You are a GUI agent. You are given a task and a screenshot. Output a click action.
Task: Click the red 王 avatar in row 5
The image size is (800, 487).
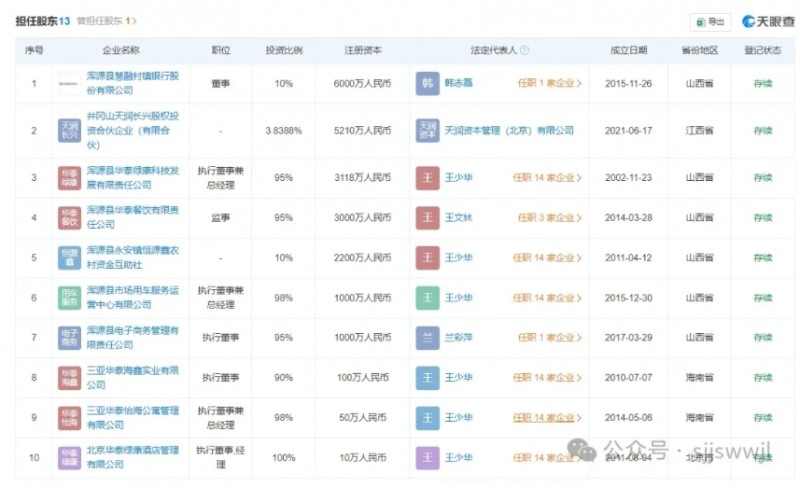[x=428, y=258]
